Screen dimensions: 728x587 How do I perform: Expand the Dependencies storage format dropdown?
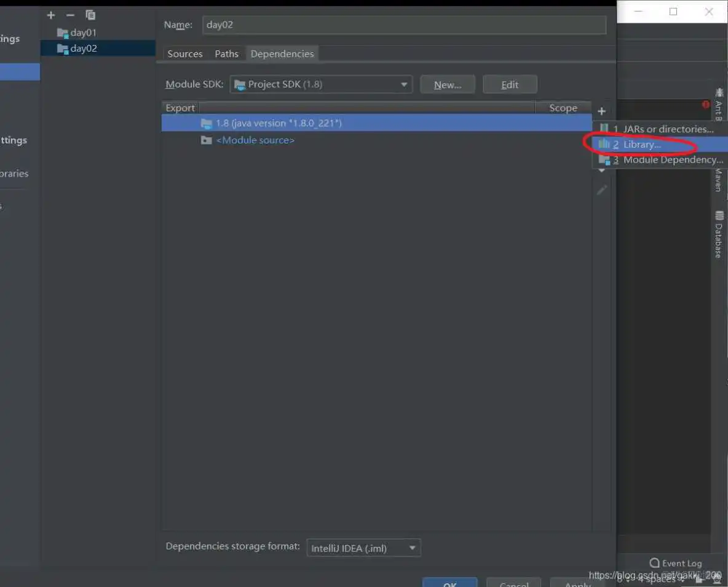(363, 548)
